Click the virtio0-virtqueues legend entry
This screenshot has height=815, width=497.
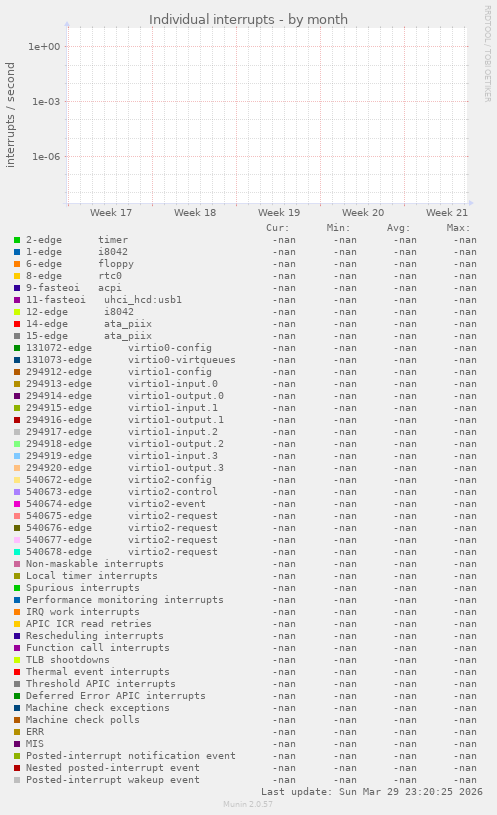click(182, 360)
